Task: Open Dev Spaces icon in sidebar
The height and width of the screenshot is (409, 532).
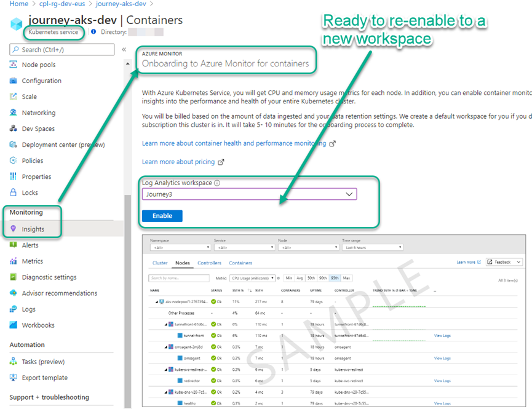Action: click(14, 129)
